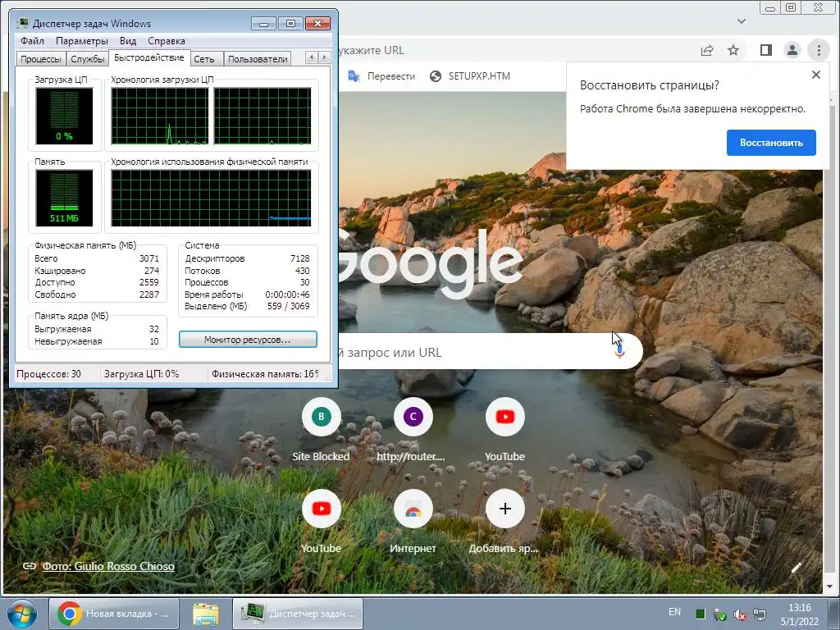This screenshot has width=840, height=630.
Task: Open the http://router shortcut
Action: [413, 430]
